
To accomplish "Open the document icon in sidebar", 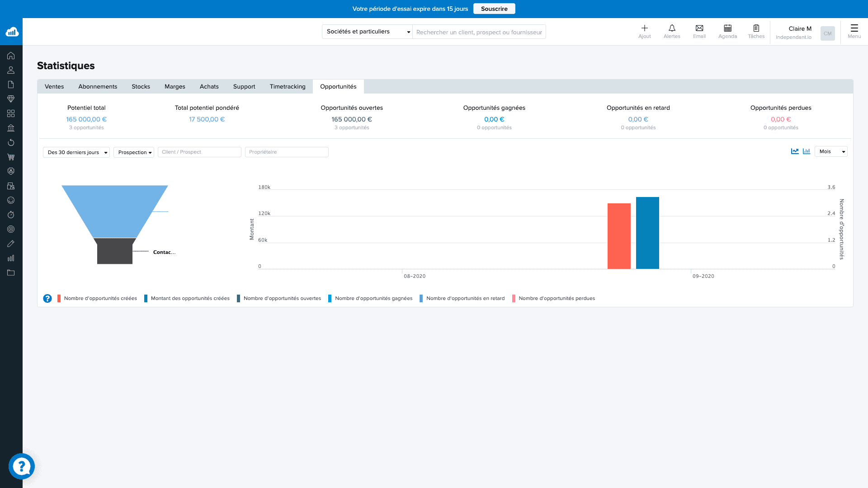I will 11,84.
